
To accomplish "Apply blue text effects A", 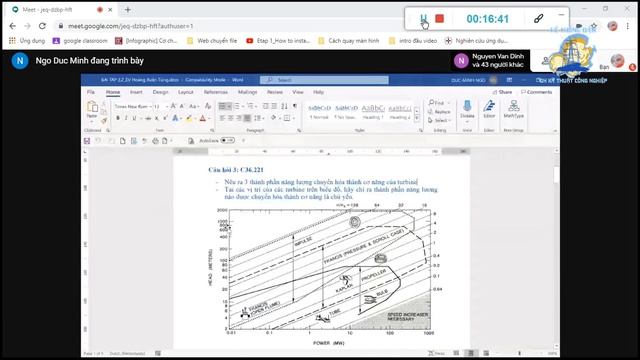I will [x=175, y=118].
